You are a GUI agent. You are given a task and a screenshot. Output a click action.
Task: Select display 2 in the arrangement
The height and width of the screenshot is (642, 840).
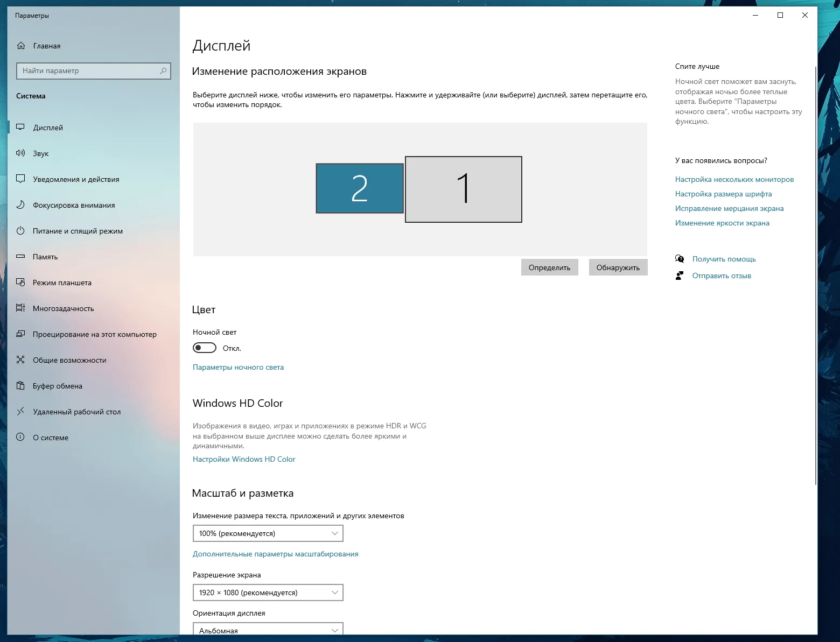tap(360, 188)
